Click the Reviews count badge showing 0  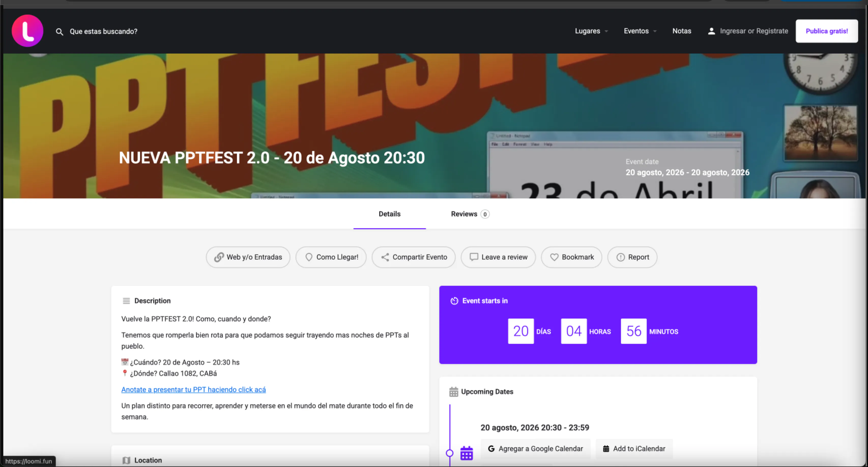(x=485, y=214)
